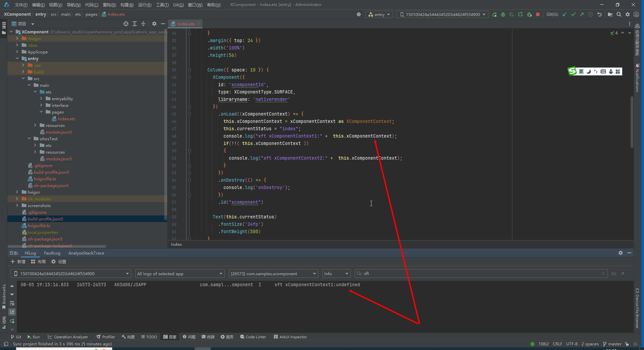
Task: Click the 布局 layout button in HiLog
Action: pos(38,261)
